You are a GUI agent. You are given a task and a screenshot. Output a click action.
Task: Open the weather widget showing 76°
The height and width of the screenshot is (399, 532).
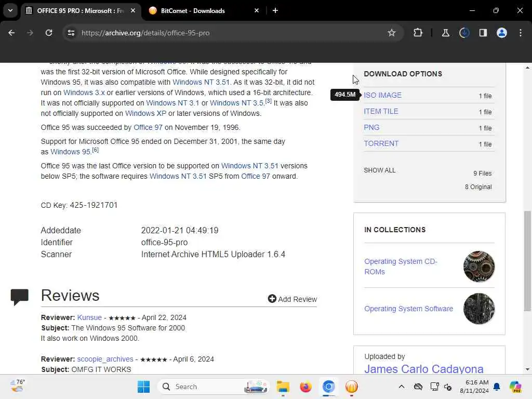[17, 386]
